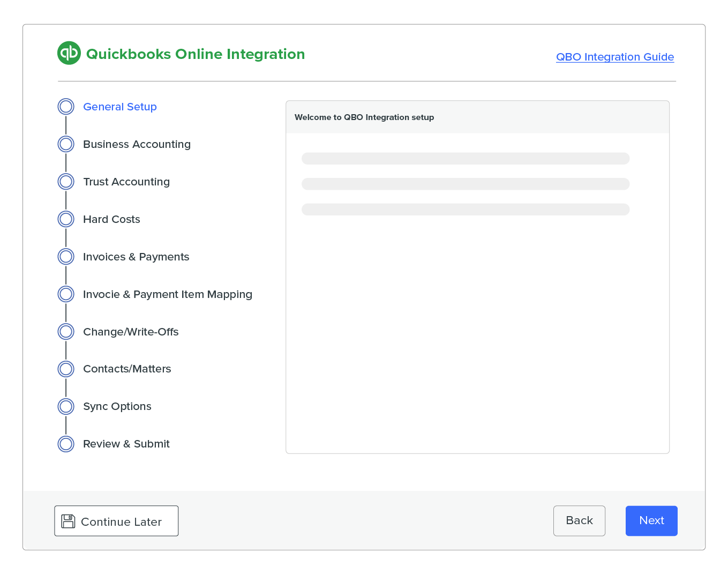Screen dimensions: 728x574
Task: Click the General Setup label
Action: 119,107
